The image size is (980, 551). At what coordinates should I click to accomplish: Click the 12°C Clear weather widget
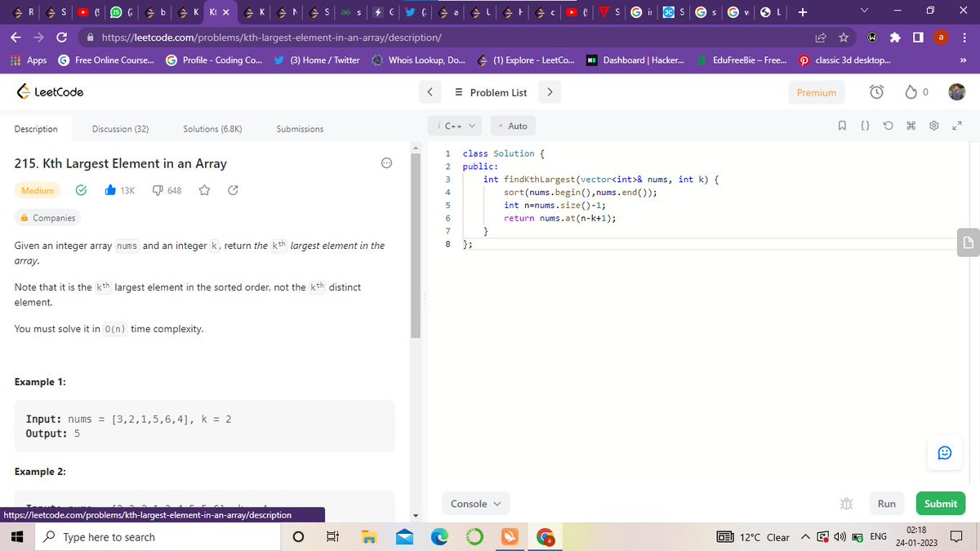(x=755, y=537)
